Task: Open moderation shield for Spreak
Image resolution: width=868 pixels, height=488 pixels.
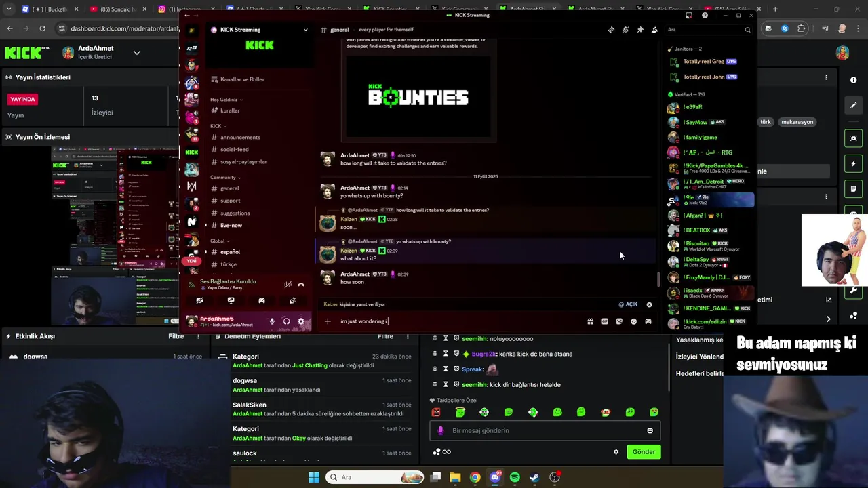Action: point(456,369)
